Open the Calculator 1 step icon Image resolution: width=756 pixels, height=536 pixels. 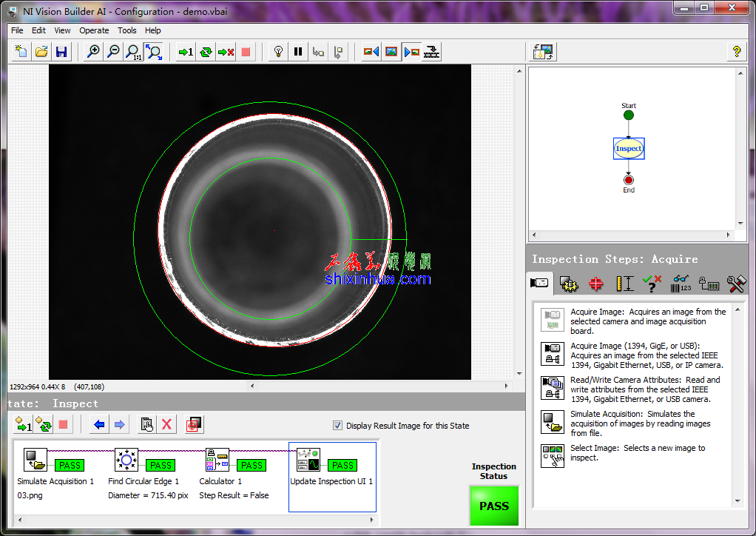tap(217, 460)
